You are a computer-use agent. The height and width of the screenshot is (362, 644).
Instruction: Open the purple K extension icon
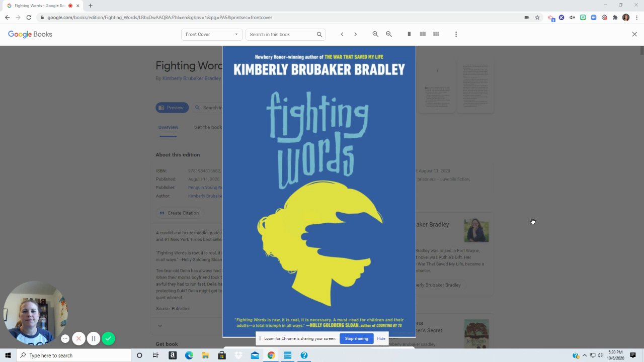point(561,17)
